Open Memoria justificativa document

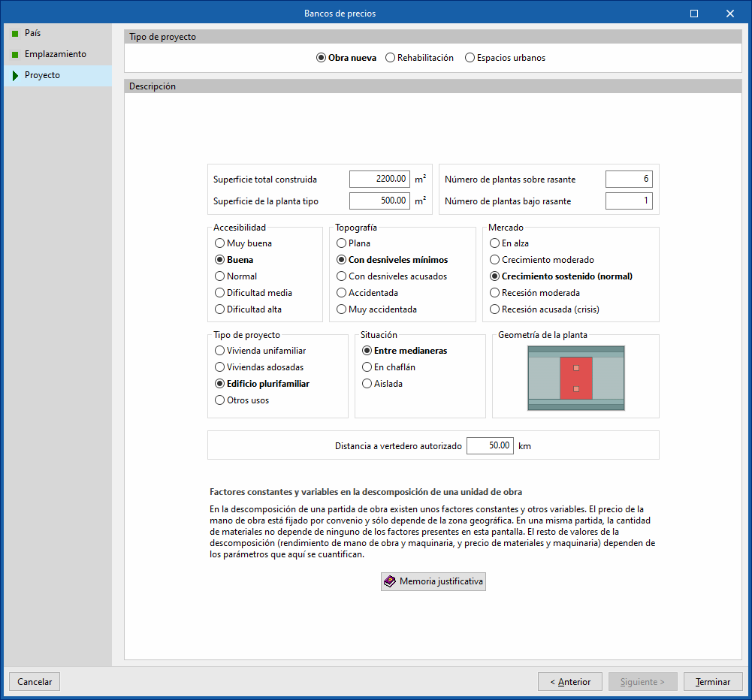(433, 581)
